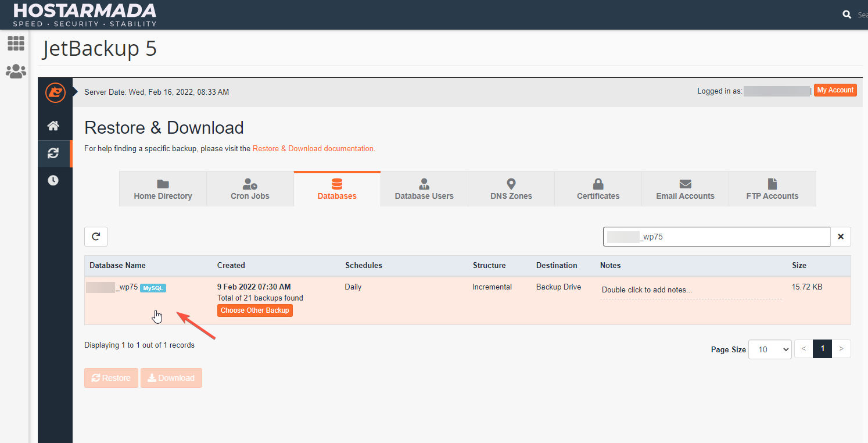Click the previous page chevron

(803, 348)
